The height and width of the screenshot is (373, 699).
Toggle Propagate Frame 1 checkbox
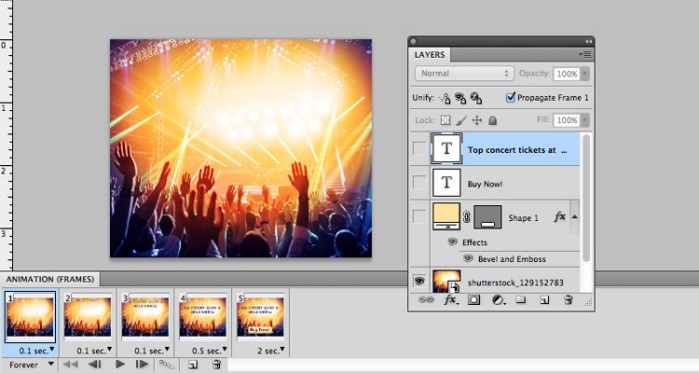(511, 98)
